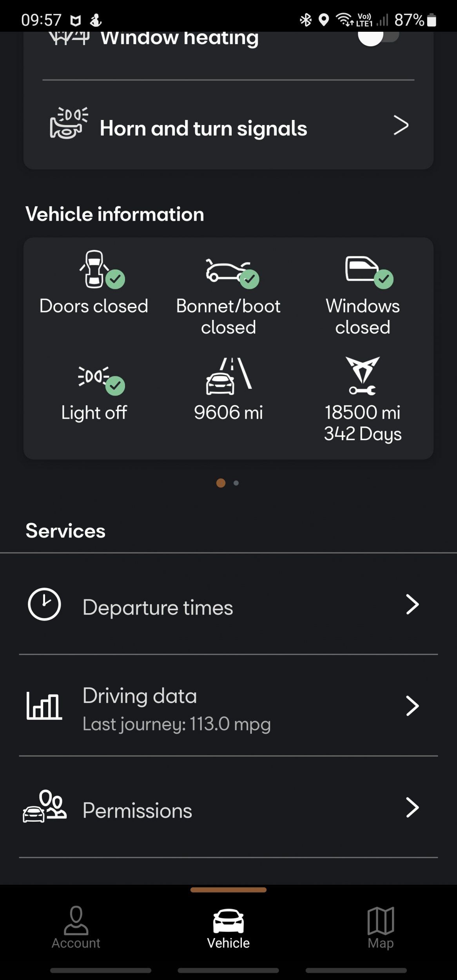Screen dimensions: 457x980
Task: Go to second vehicle information page dot
Action: coord(236,483)
